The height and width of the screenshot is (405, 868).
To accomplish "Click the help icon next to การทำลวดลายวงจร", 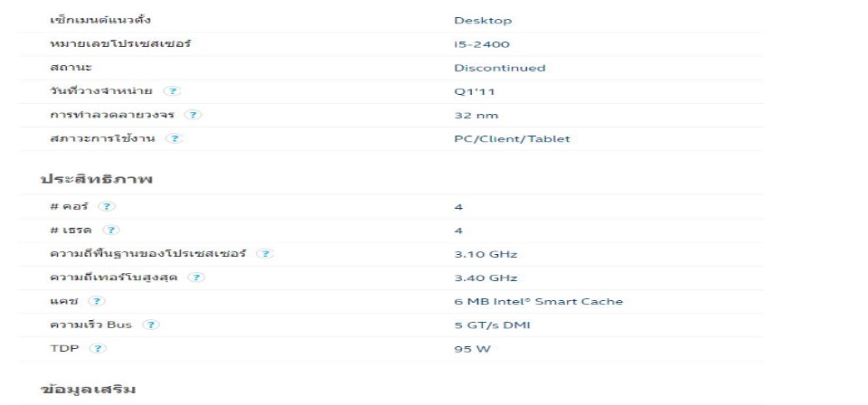I will (x=193, y=115).
